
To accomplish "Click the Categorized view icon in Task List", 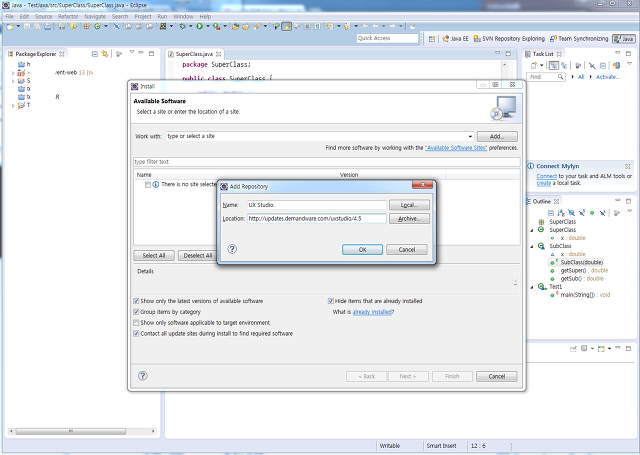I will (x=554, y=65).
